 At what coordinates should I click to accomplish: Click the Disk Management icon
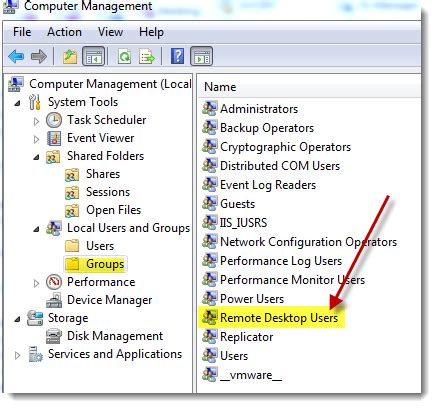[54, 336]
